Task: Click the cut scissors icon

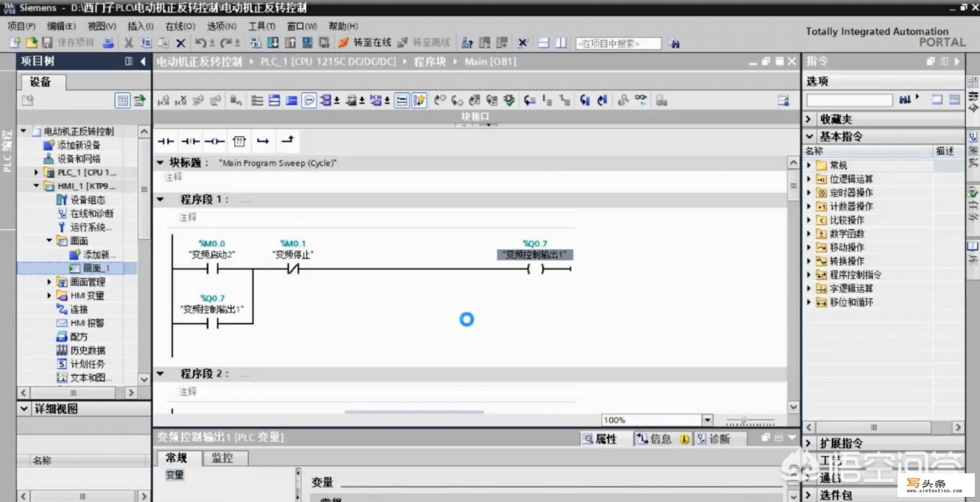Action: (129, 43)
